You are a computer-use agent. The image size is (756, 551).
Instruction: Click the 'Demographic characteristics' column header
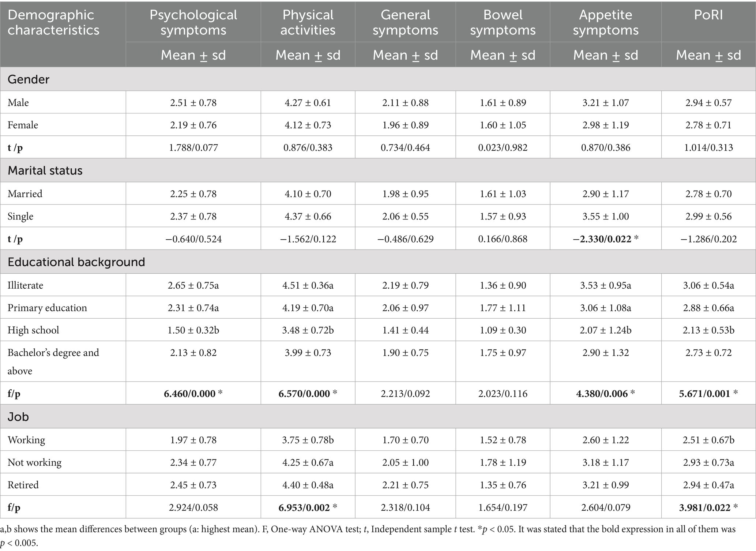point(53,22)
